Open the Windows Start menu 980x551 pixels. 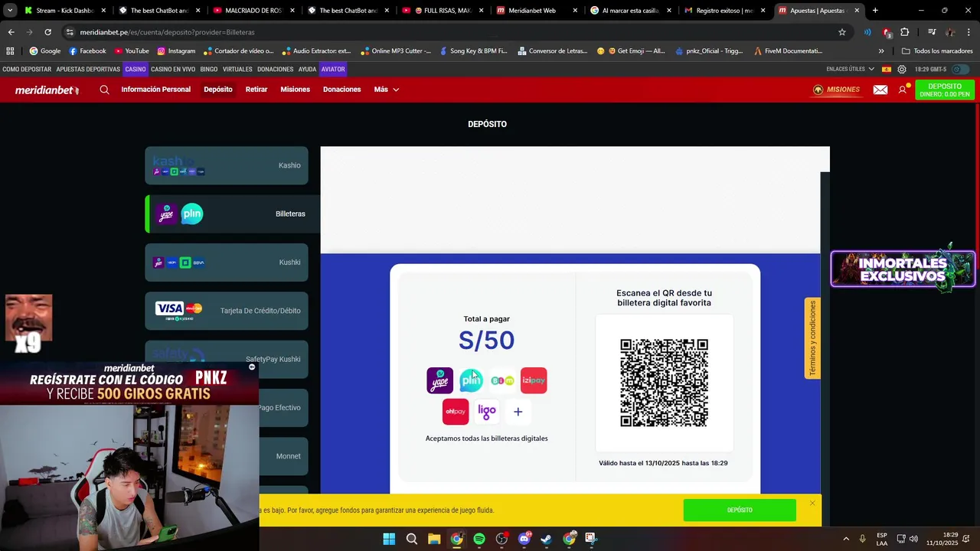(x=389, y=539)
